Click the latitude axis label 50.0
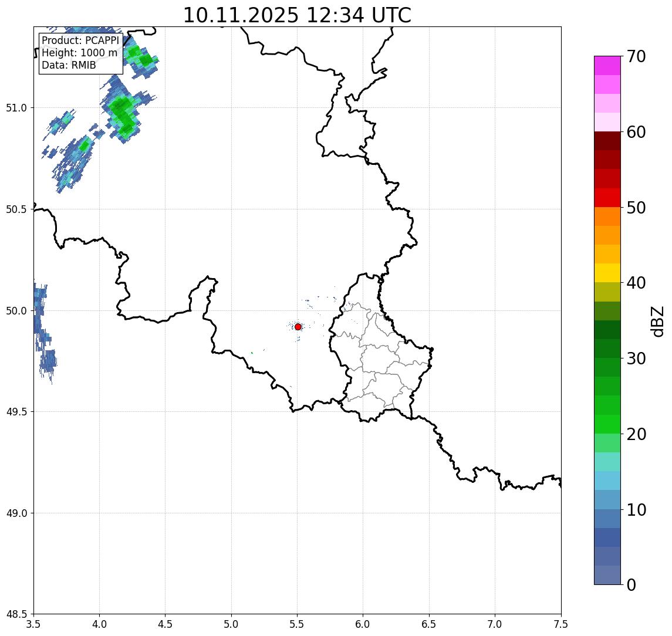 pos(16,311)
